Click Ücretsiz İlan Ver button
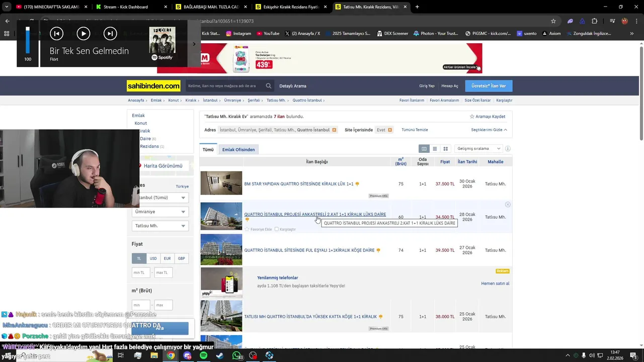The width and height of the screenshot is (644, 362). point(489,86)
